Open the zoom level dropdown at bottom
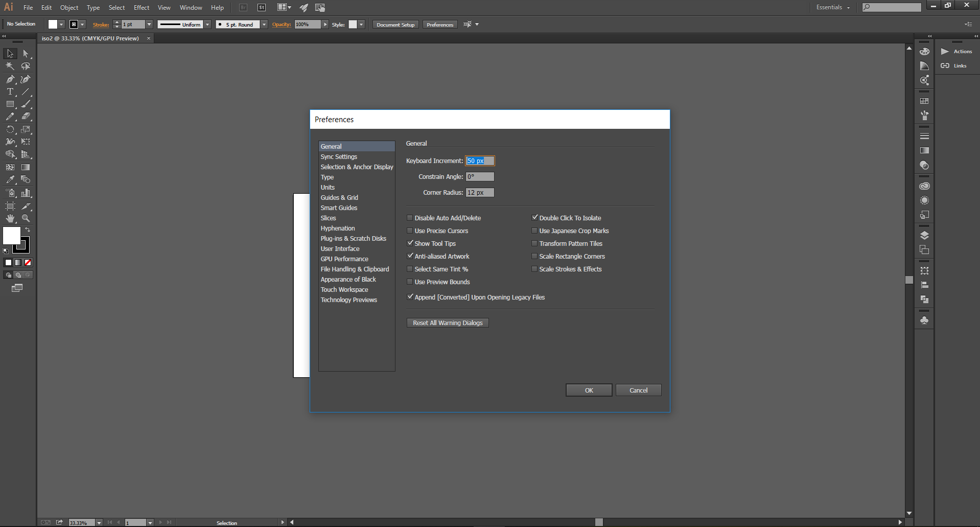This screenshot has height=527, width=980. [99, 522]
